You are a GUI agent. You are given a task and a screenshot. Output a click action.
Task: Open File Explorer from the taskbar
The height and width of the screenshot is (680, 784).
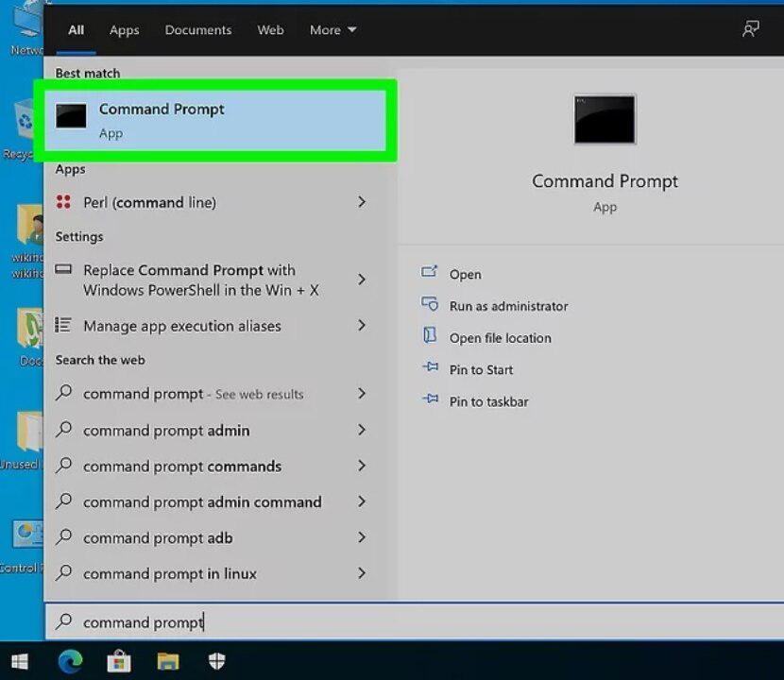pos(168,661)
